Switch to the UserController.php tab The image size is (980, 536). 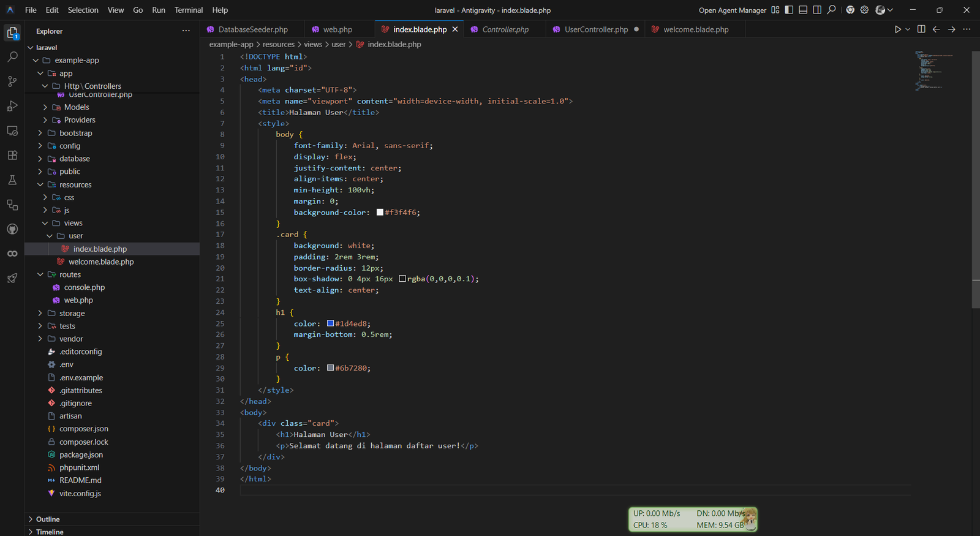pyautogui.click(x=596, y=29)
